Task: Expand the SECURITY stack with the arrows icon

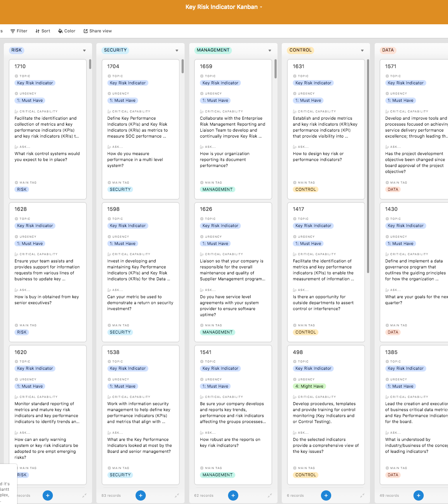Action: pyautogui.click(x=177, y=495)
